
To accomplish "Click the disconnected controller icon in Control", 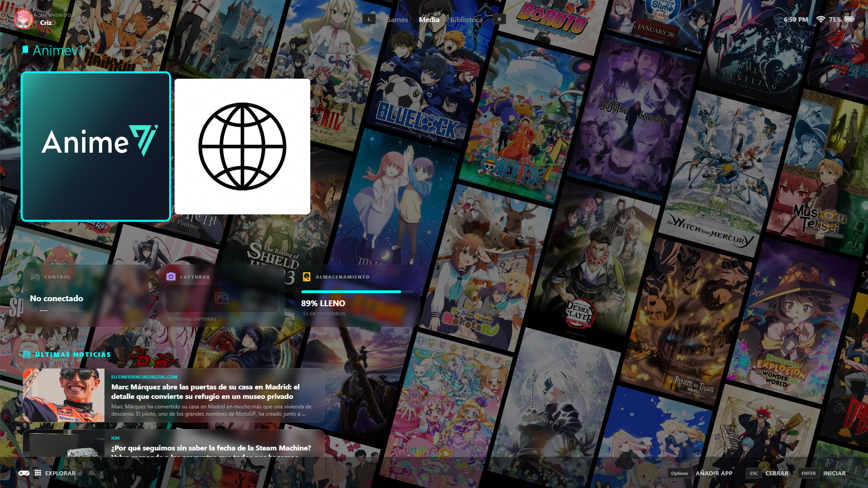I will [35, 277].
